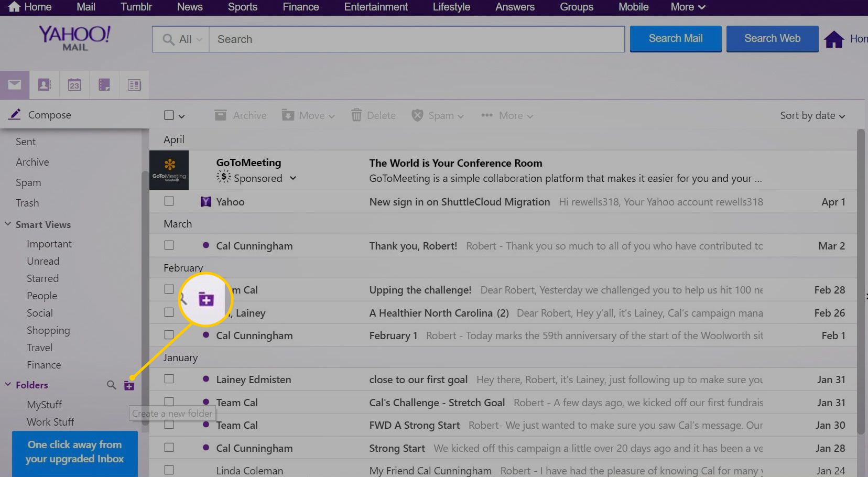The width and height of the screenshot is (868, 477).
Task: Click the Yahoo sender purple icon
Action: tap(206, 202)
